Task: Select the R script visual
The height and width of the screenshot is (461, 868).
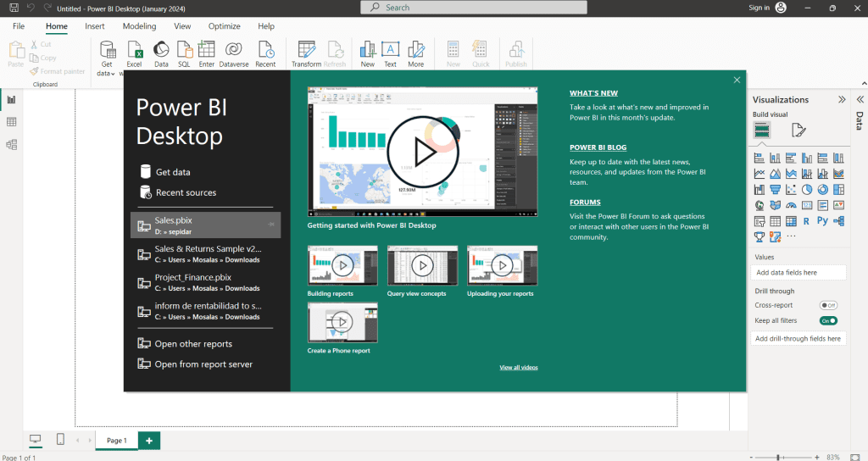Action: tap(807, 221)
